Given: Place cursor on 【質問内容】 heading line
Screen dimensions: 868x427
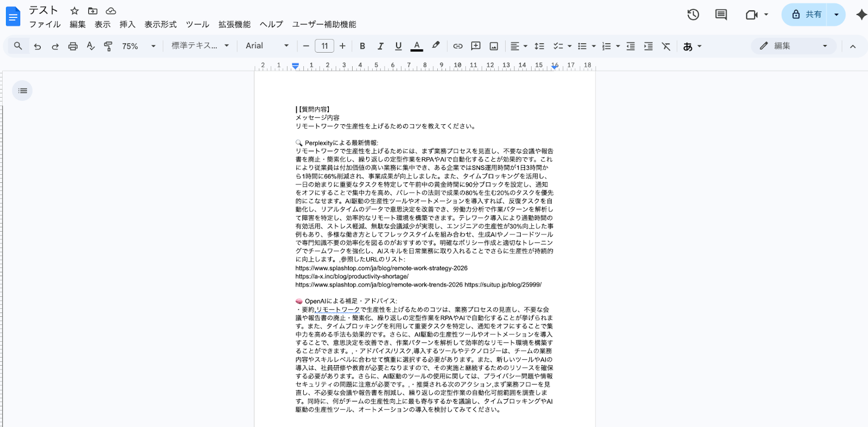Looking at the screenshot, I should point(313,110).
